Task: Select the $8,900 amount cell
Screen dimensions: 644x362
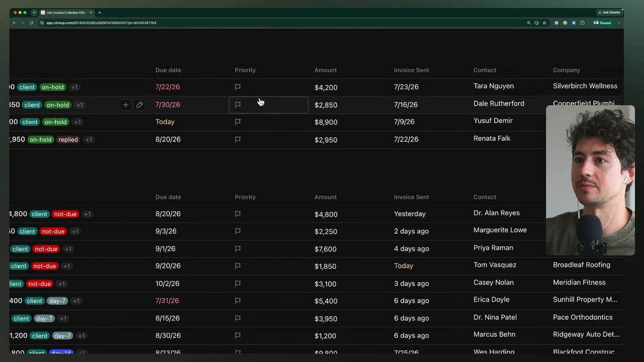Action: coord(326,122)
